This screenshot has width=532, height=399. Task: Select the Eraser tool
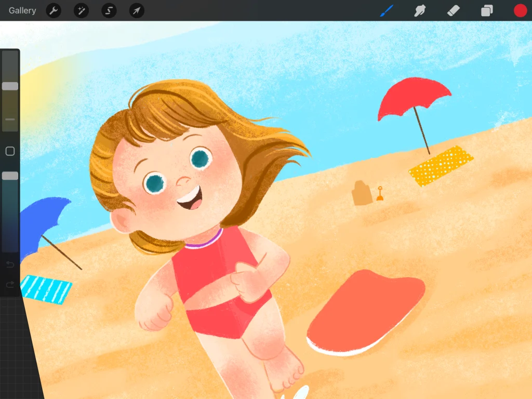click(453, 10)
